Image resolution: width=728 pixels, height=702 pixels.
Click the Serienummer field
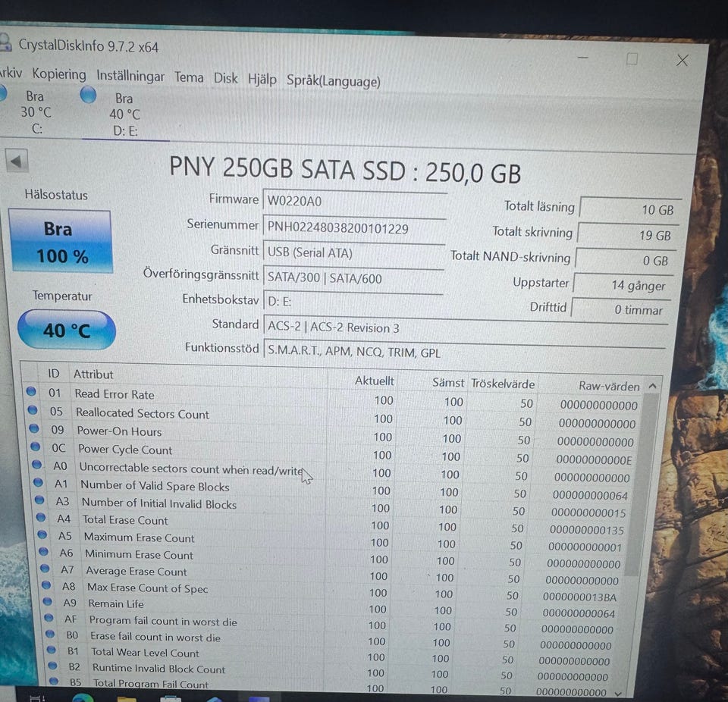(x=354, y=228)
